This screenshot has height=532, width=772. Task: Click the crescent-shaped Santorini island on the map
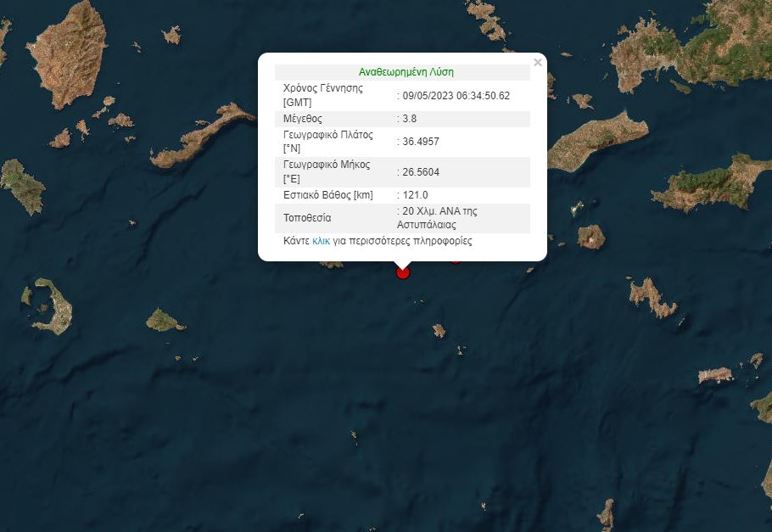click(x=55, y=307)
